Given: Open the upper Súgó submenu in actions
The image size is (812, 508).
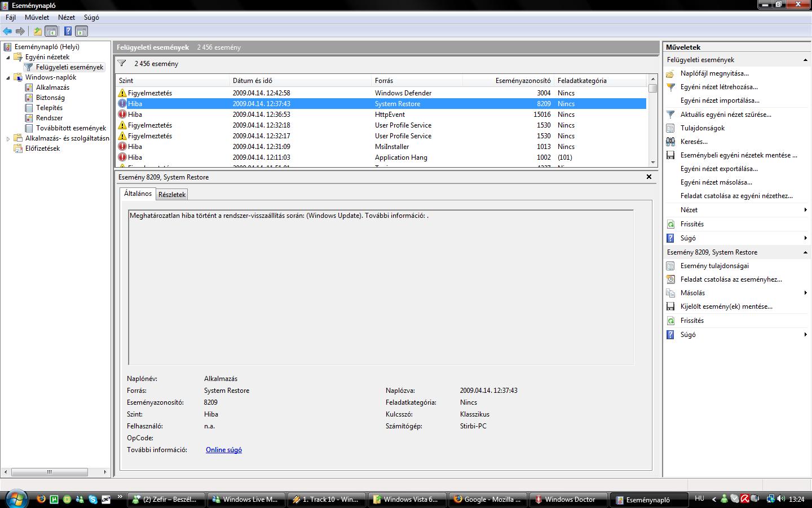Looking at the screenshot, I should 805,238.
